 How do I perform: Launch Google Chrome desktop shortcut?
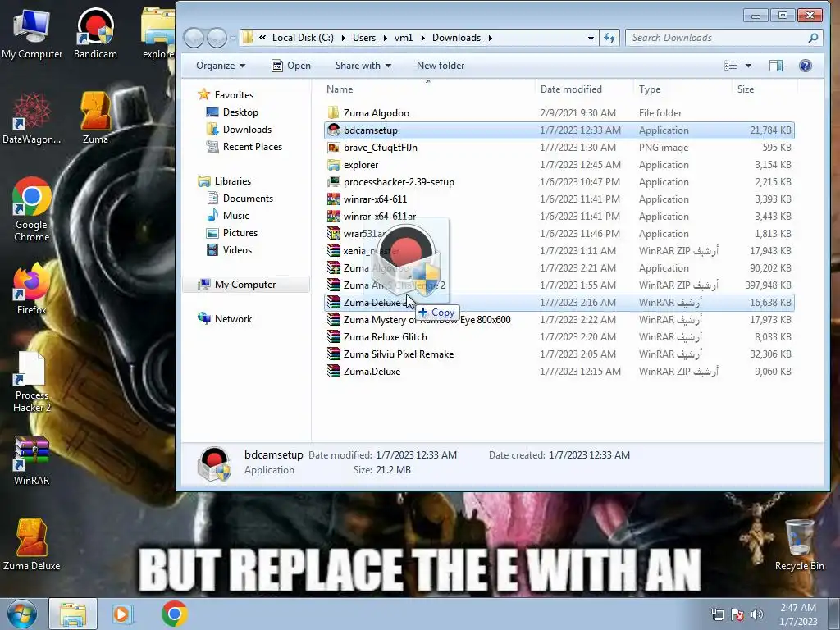(x=32, y=209)
